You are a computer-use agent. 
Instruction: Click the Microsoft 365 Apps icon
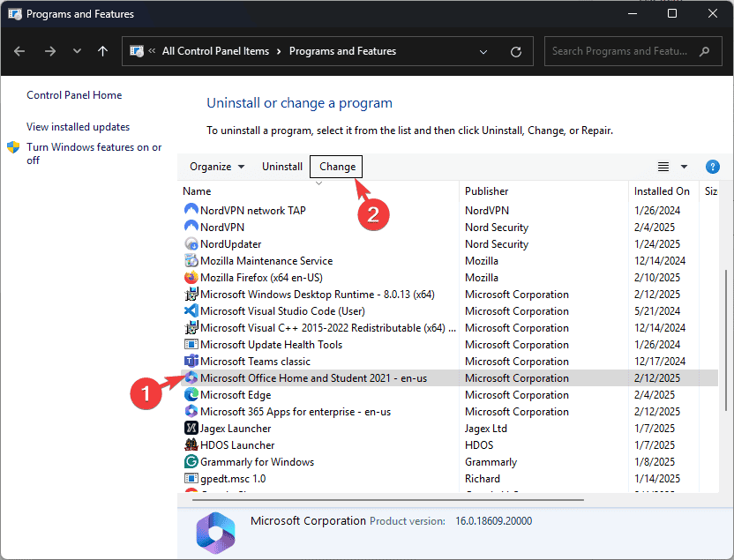[x=191, y=412]
